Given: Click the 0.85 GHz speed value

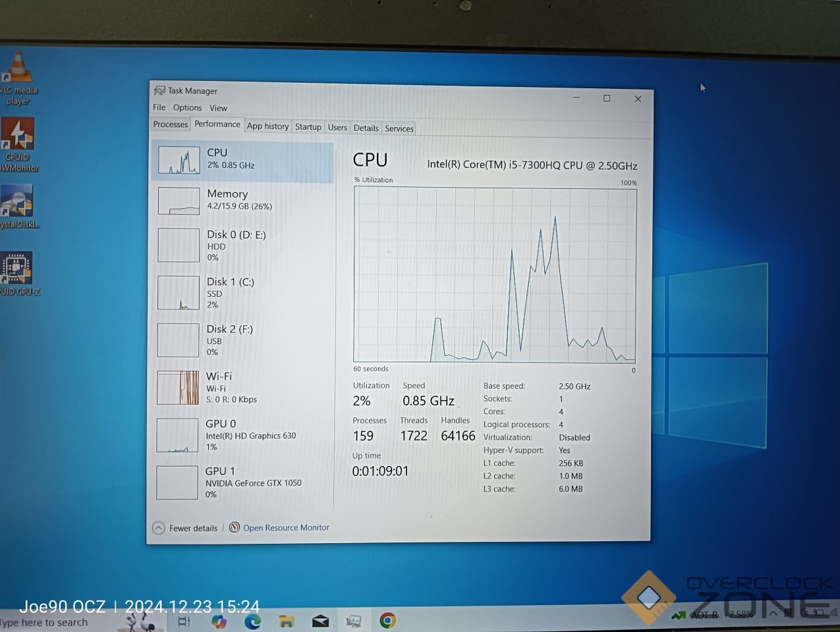Looking at the screenshot, I should click(428, 401).
